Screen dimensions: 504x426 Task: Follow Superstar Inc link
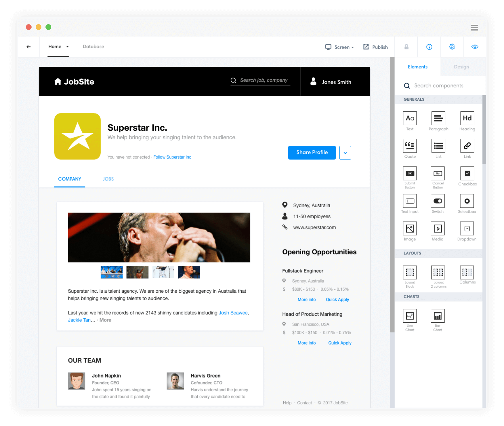(x=172, y=157)
